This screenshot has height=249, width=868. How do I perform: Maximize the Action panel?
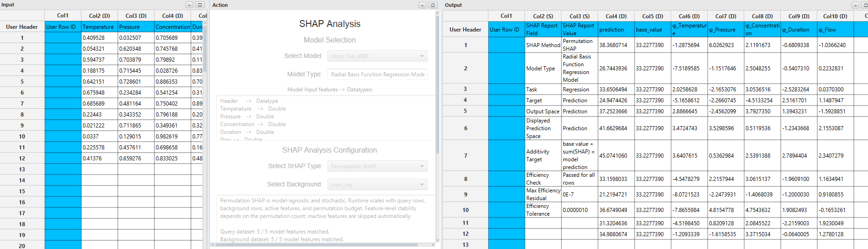click(x=433, y=5)
